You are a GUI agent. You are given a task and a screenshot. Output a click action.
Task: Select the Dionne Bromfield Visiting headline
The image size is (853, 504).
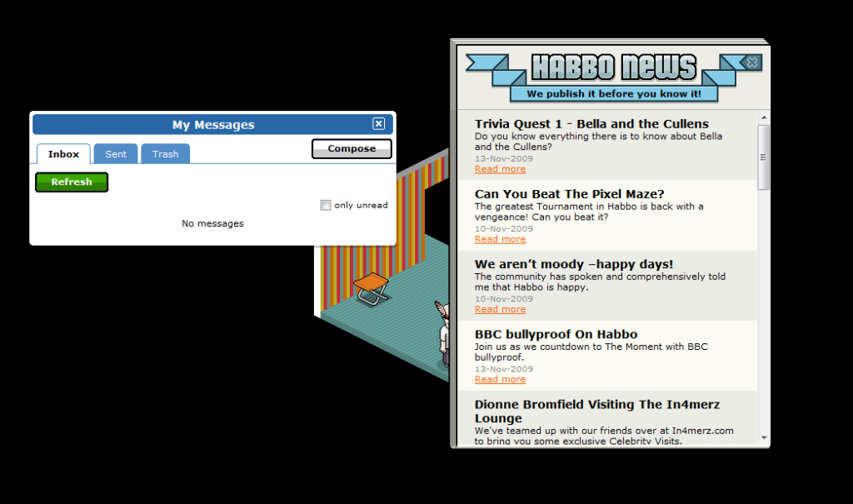point(596,412)
